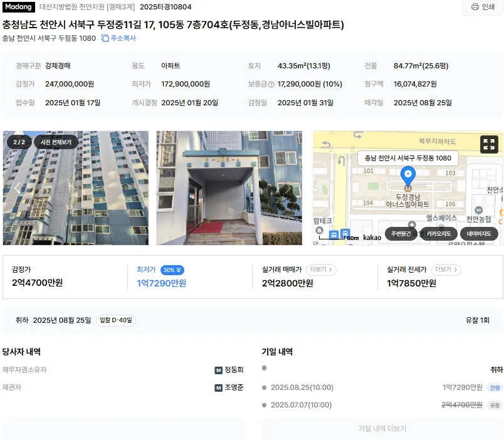Open 네이버지도 map
The height and width of the screenshot is (440, 504).
[x=479, y=234]
